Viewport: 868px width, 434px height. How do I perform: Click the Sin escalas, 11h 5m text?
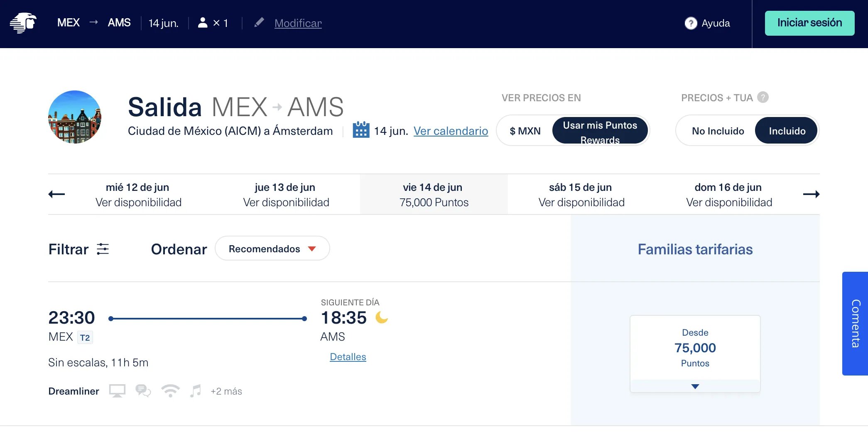point(98,363)
